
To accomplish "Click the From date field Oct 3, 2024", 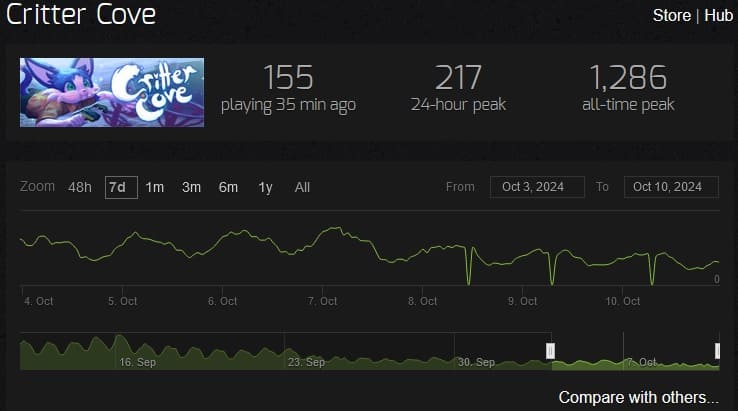I will tap(537, 187).
